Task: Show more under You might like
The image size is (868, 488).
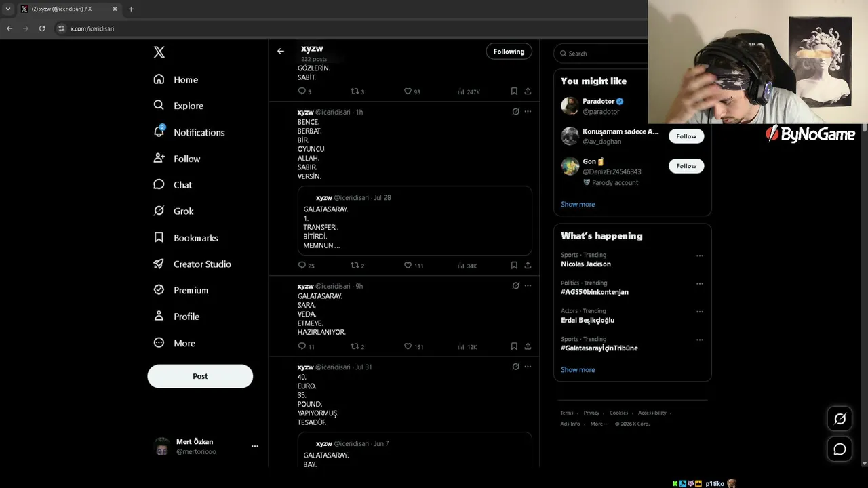Action: [578, 204]
